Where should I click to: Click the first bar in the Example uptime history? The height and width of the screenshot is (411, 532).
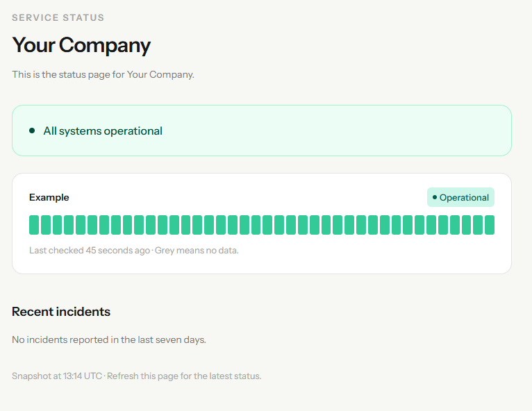click(34, 225)
